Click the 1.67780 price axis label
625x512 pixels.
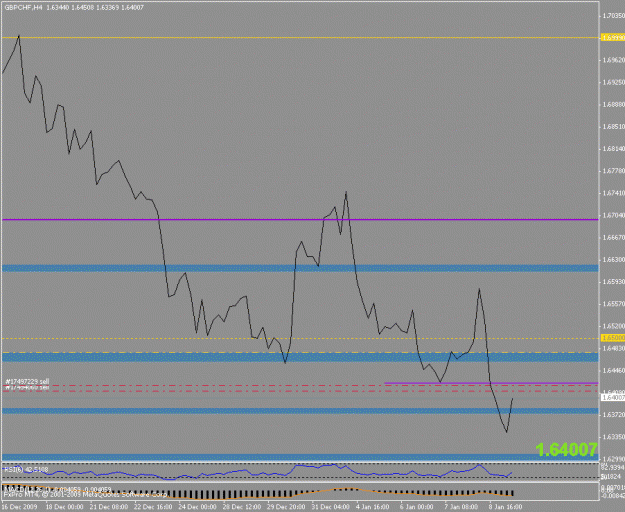[614, 171]
